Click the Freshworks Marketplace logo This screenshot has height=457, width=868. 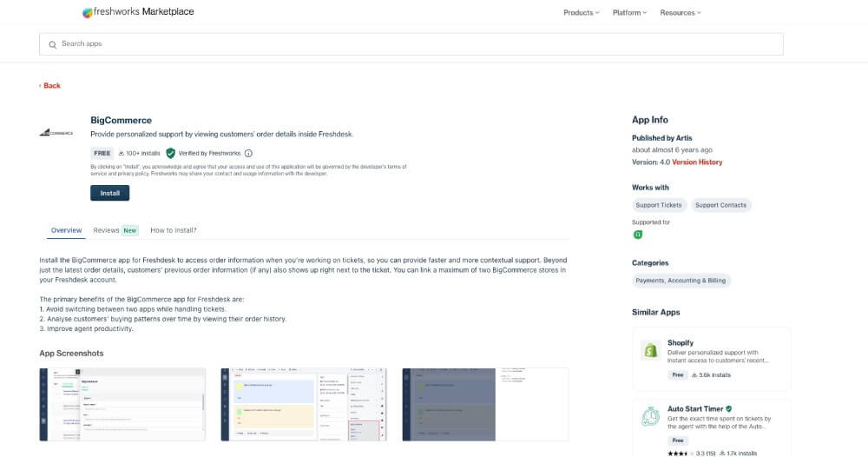pos(138,11)
